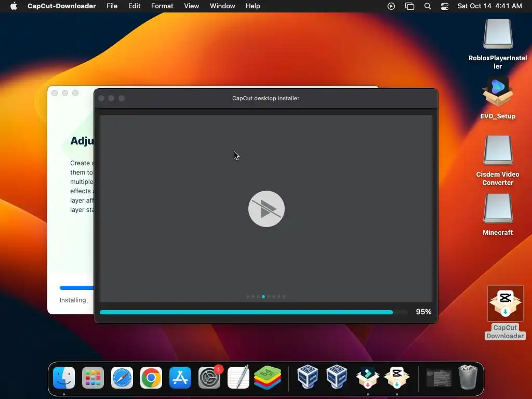Open the Filmora installer box icon in dock
532x399 pixels.
coord(367,378)
